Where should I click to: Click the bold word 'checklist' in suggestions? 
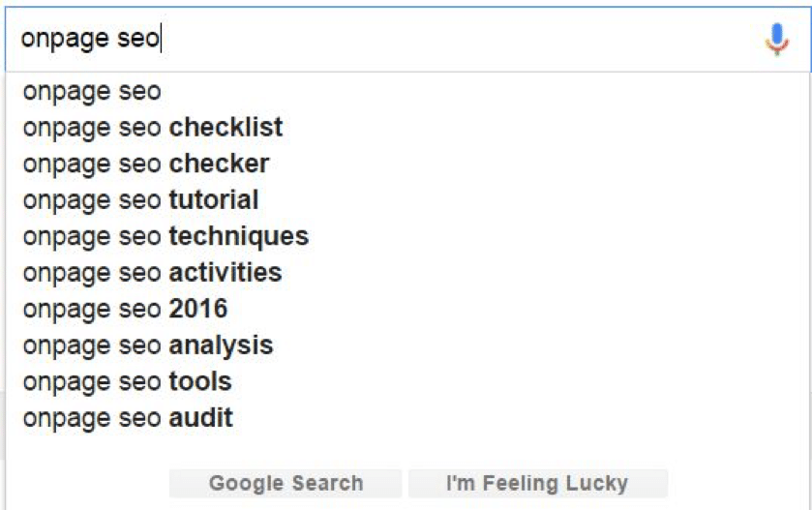[x=226, y=128]
